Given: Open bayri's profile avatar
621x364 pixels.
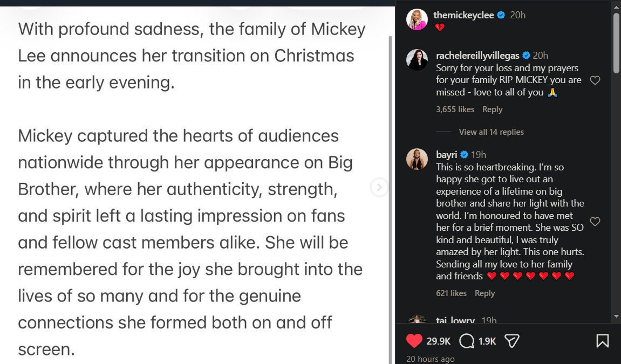Looking at the screenshot, I should (417, 159).
